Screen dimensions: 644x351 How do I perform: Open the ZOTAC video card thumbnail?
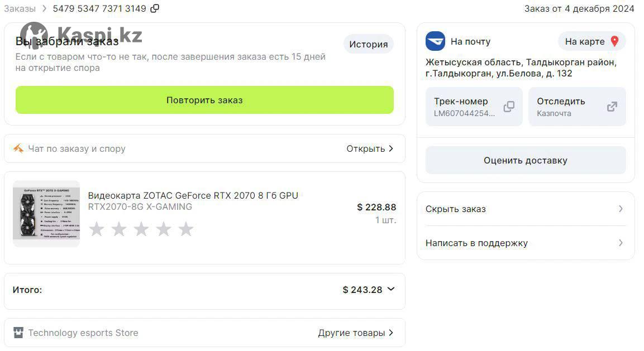[x=46, y=214]
